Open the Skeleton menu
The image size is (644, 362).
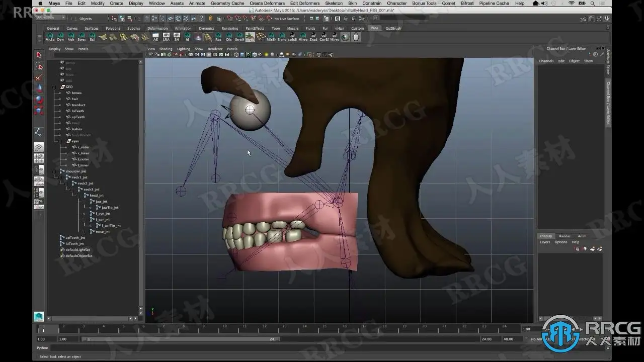point(334,3)
